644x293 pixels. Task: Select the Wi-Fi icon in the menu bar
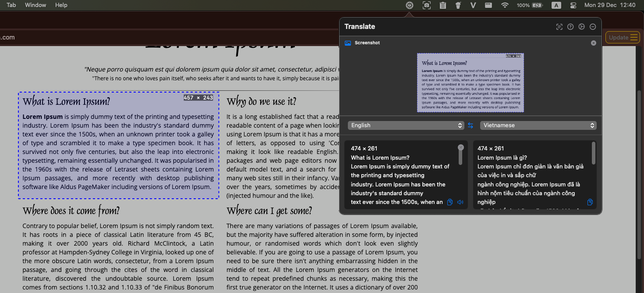(x=505, y=5)
